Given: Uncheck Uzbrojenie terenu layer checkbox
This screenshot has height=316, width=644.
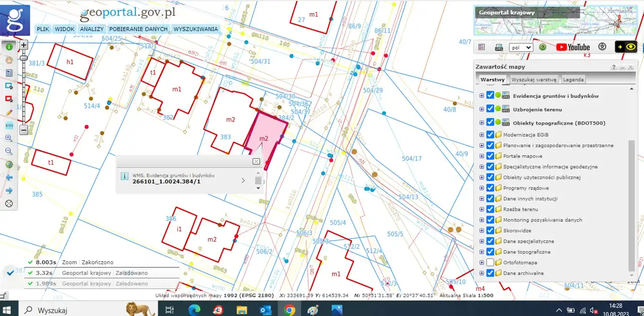Looking at the screenshot, I should click(x=491, y=109).
